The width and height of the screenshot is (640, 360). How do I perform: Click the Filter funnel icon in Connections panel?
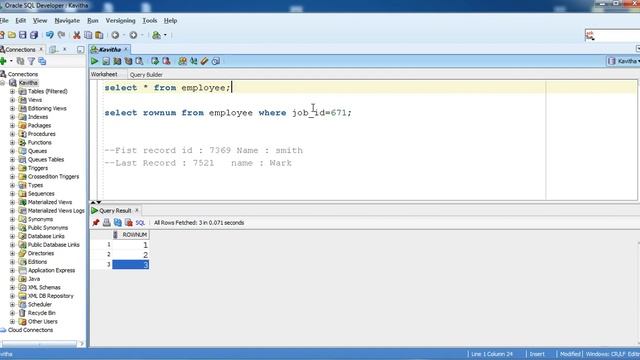31,61
